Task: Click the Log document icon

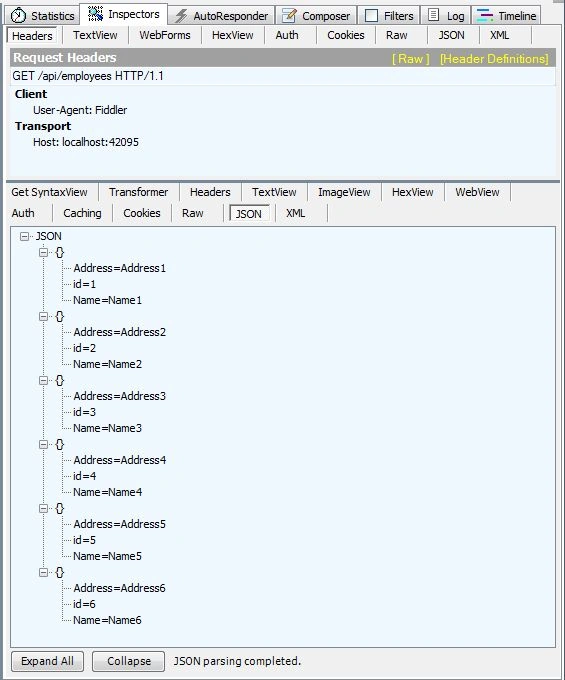Action: point(433,15)
